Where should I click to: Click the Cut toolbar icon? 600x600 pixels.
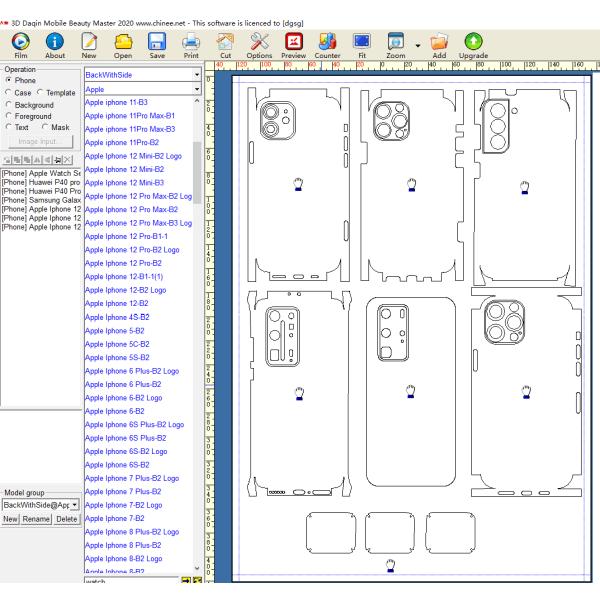pos(225,39)
